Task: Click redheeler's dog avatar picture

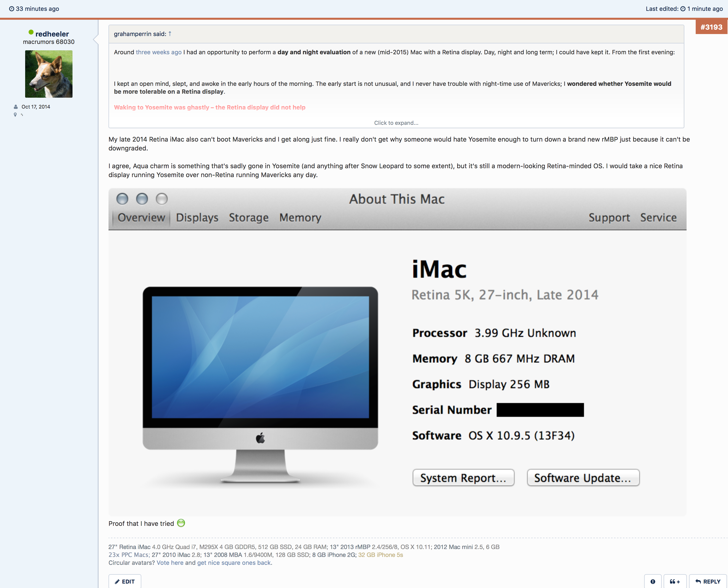Action: 49,74
